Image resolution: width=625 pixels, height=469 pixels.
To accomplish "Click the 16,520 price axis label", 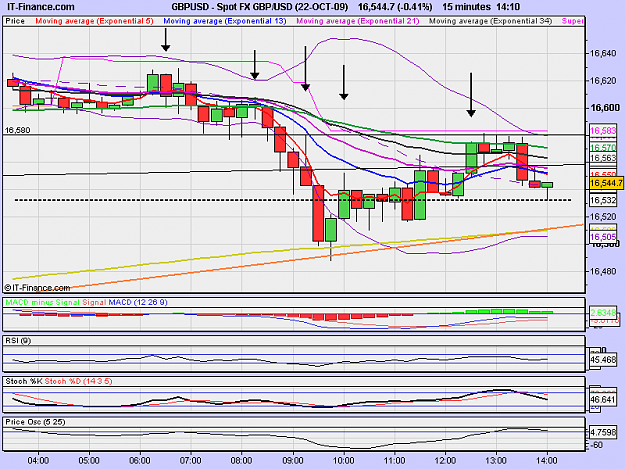I will click(603, 216).
